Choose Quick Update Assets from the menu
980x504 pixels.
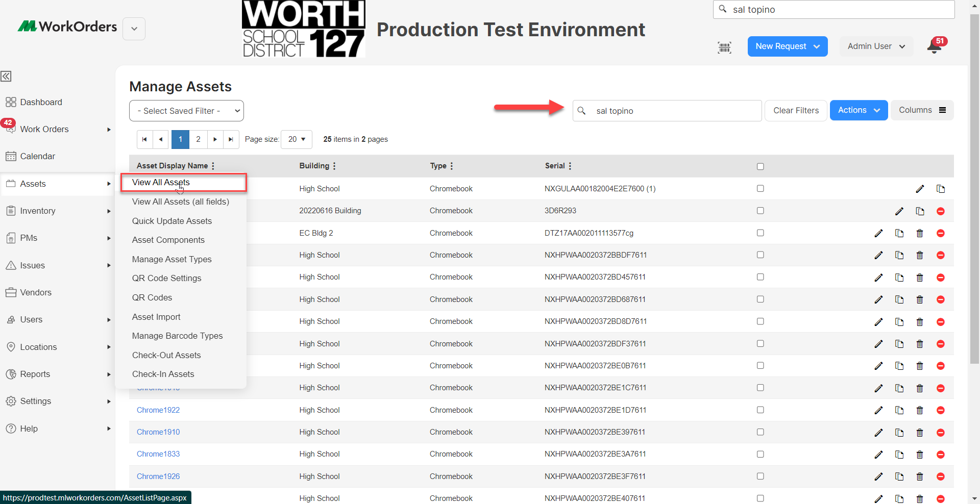(x=171, y=221)
